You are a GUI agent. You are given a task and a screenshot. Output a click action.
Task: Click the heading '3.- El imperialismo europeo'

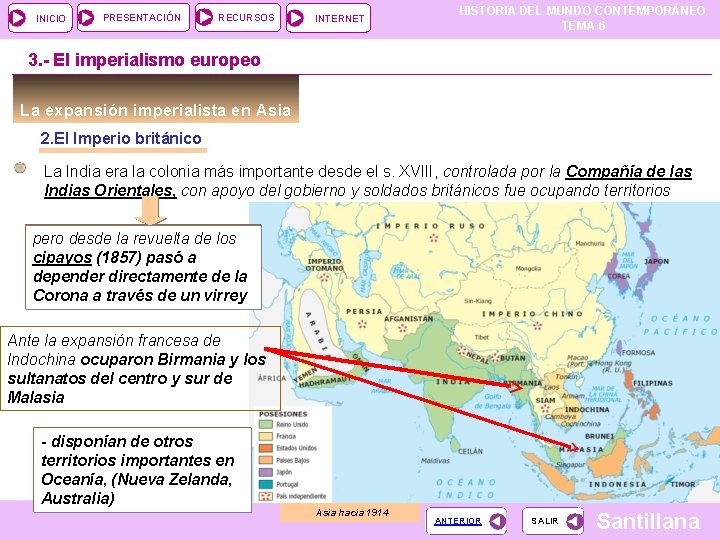tap(144, 60)
